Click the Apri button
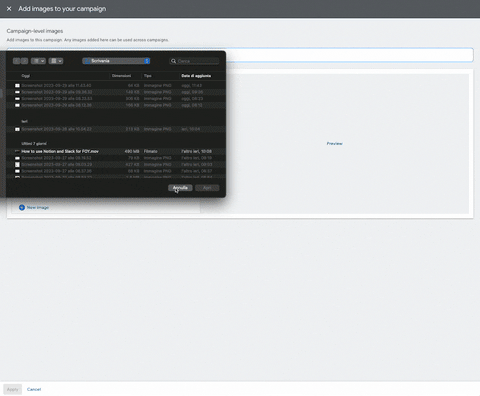The height and width of the screenshot is (396, 480). (207, 188)
